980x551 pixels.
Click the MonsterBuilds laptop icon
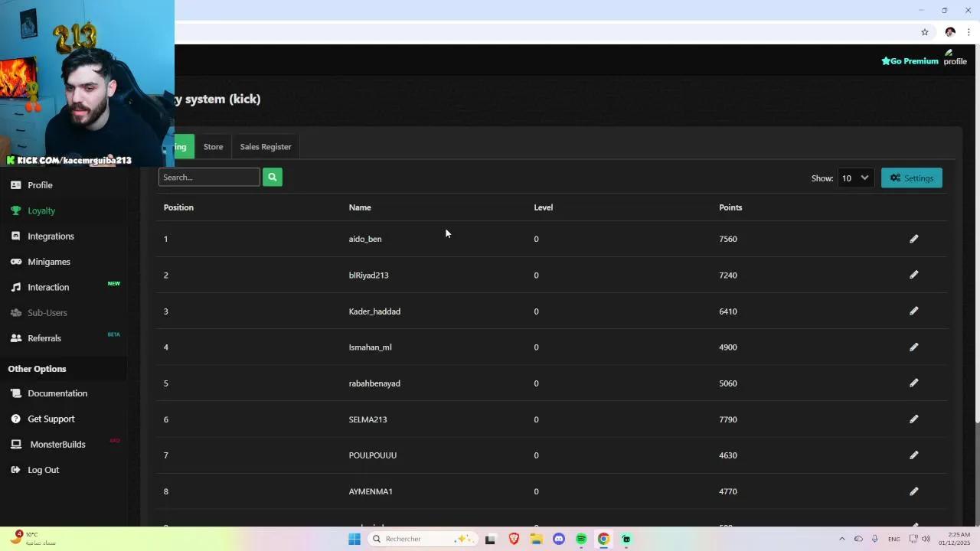(16, 444)
